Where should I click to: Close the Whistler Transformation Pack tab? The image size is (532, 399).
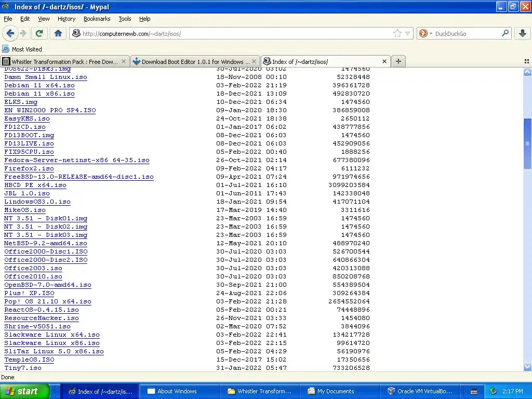(124, 61)
